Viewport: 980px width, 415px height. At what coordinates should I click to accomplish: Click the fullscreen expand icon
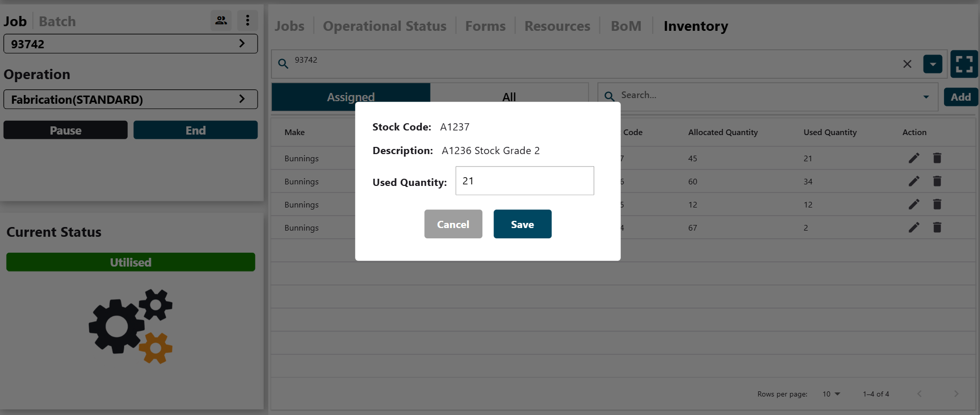pos(964,64)
